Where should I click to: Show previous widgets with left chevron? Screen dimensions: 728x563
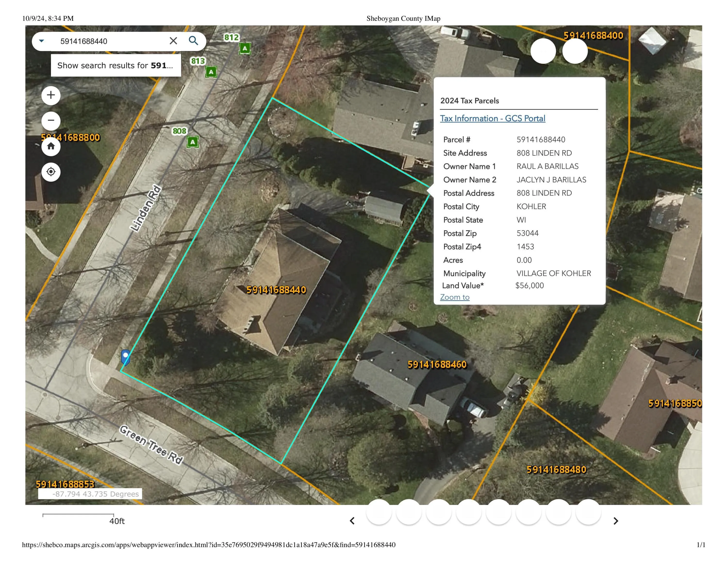coord(352,521)
